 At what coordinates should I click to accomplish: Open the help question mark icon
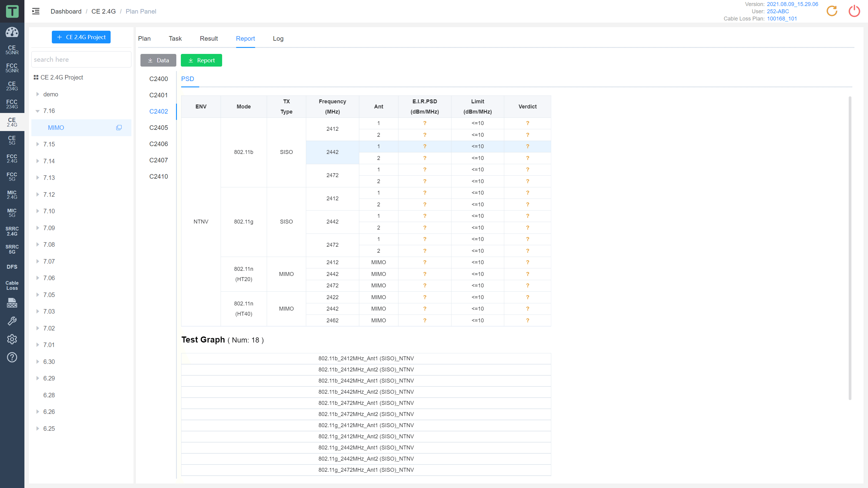[x=12, y=357]
